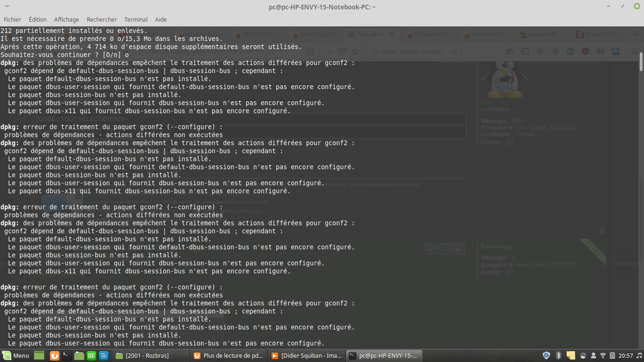644x362 pixels.
Task: Click the show desktop icon in panel
Action: coord(39,355)
